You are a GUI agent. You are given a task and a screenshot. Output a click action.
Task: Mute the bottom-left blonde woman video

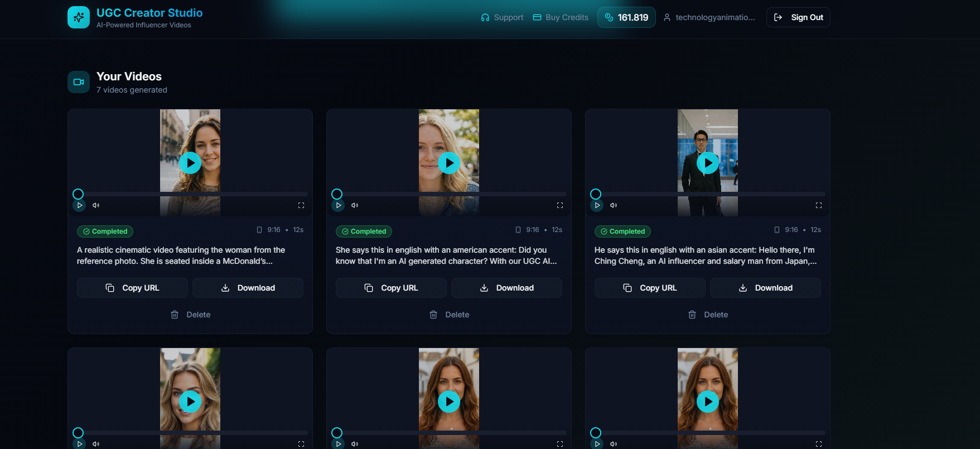[96, 444]
